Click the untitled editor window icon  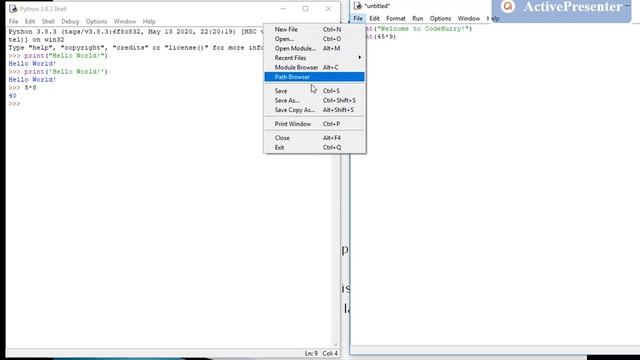(x=358, y=5)
